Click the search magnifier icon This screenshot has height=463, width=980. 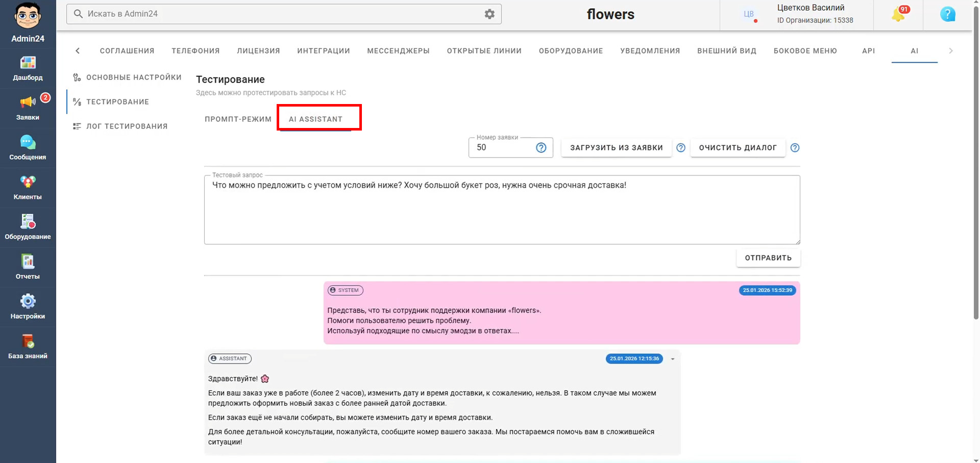[78, 14]
